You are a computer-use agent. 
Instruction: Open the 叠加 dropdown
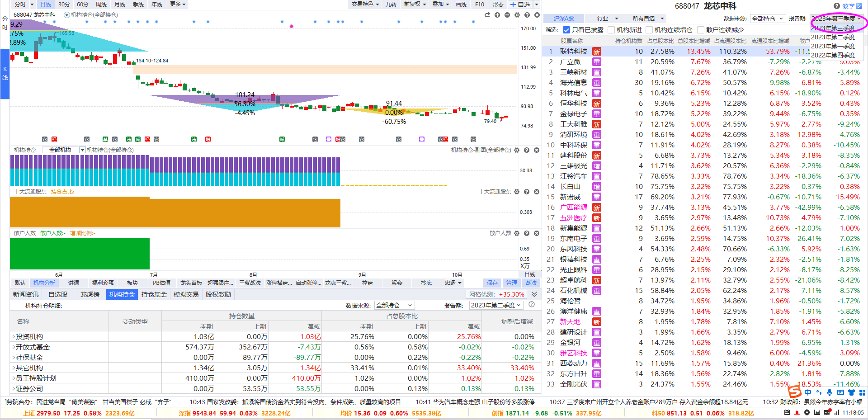pyautogui.click(x=440, y=4)
